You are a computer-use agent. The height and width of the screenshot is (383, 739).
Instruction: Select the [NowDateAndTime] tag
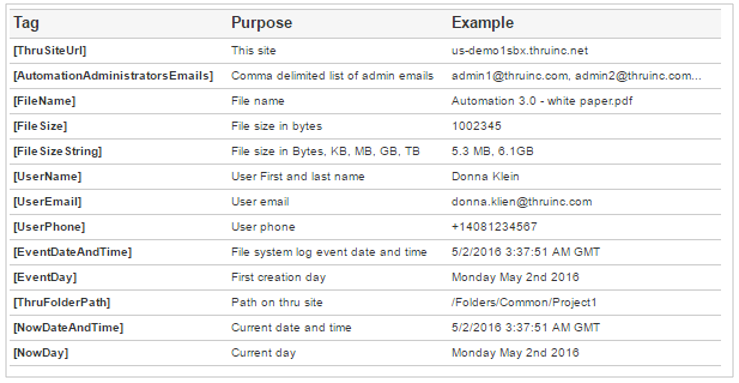pyautogui.click(x=68, y=328)
